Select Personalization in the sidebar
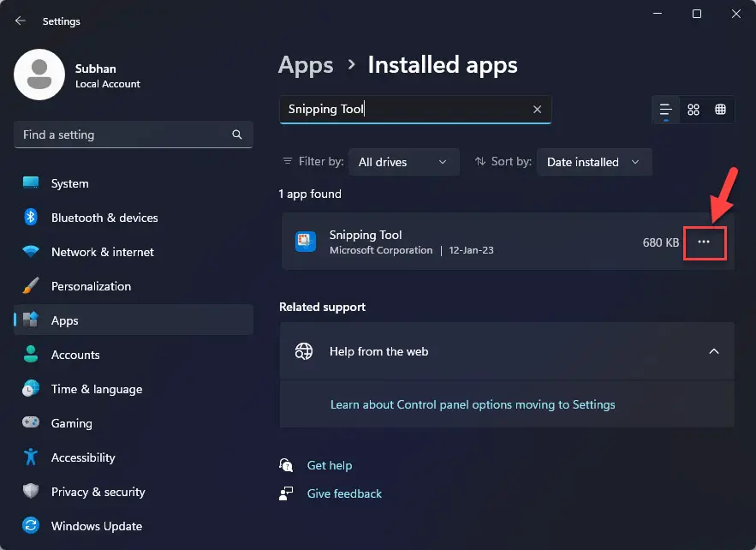This screenshot has height=550, width=756. [134, 286]
